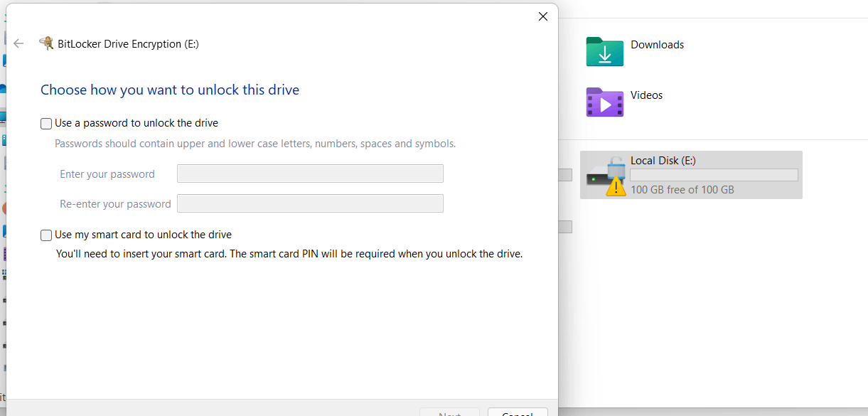Click the 'Local Disk (E:)' drive name
Image resolution: width=868 pixels, height=416 pixels.
(x=663, y=161)
